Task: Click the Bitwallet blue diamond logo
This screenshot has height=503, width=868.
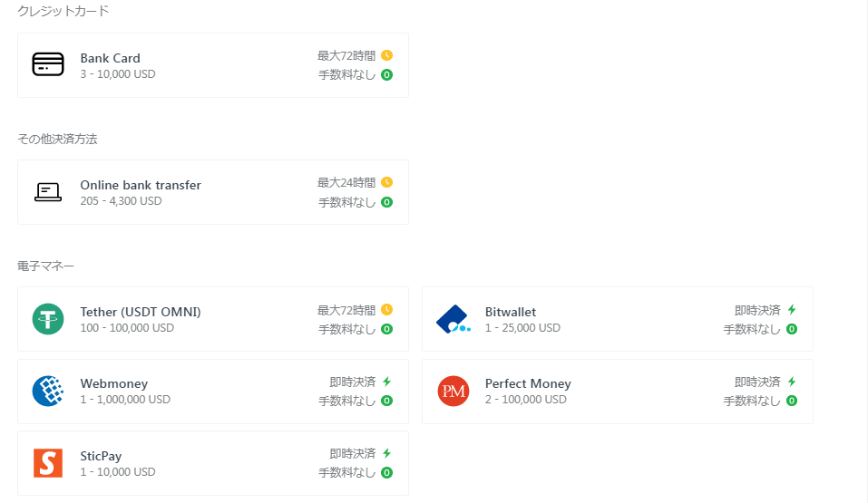Action: click(454, 319)
